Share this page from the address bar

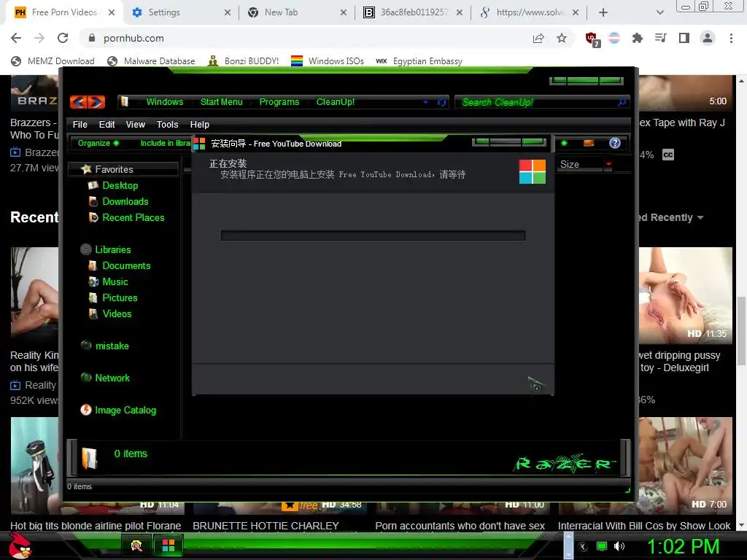pyautogui.click(x=538, y=38)
